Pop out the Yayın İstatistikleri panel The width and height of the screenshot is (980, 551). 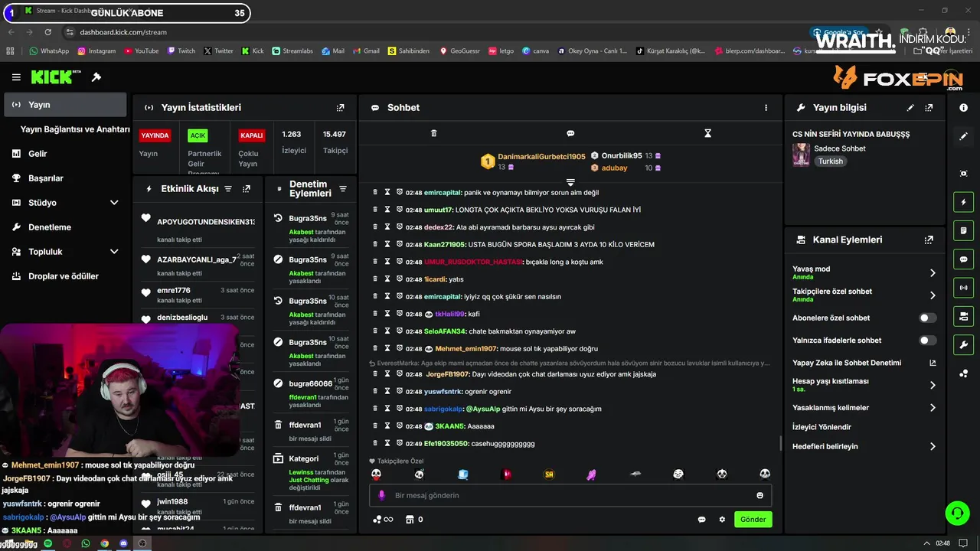click(341, 108)
